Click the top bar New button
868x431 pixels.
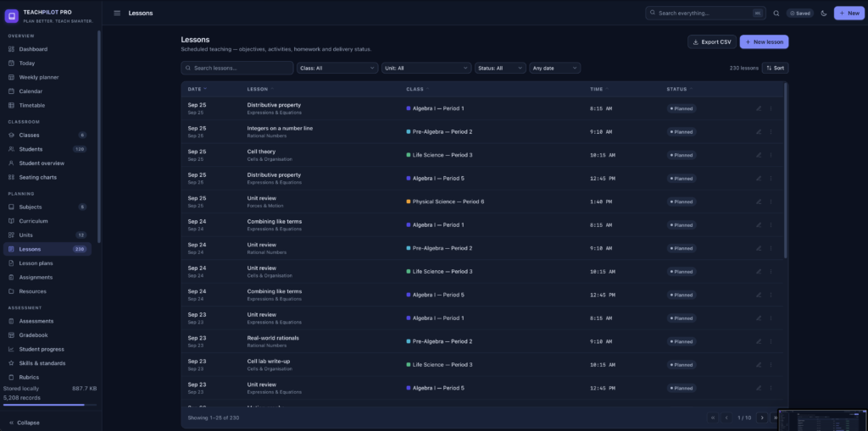pyautogui.click(x=849, y=14)
